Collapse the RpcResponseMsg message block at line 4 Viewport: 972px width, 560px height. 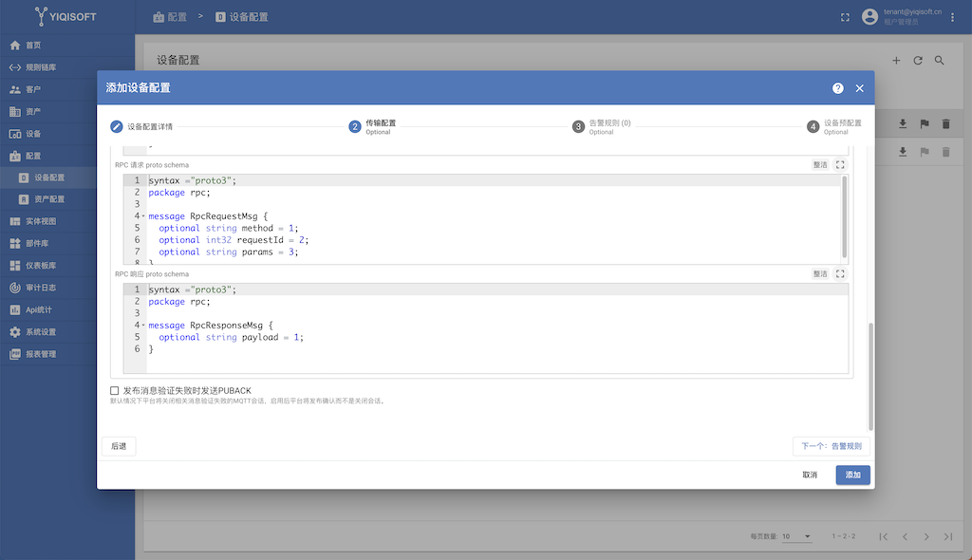tap(143, 326)
